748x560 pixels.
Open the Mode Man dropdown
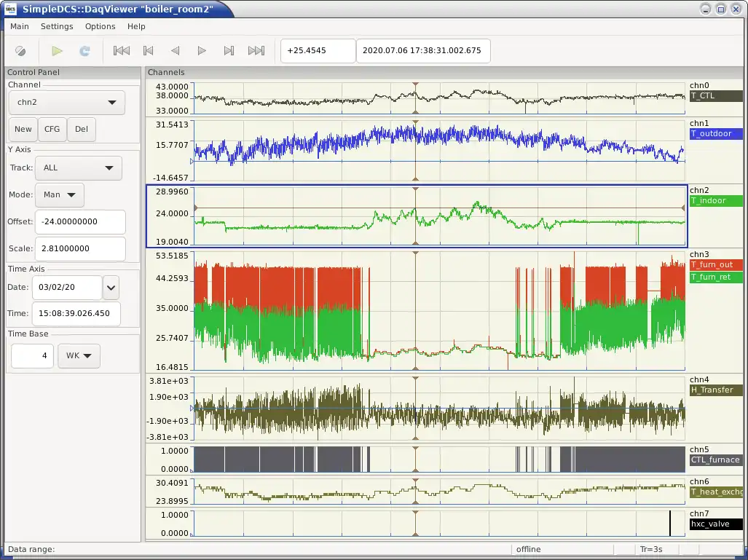pyautogui.click(x=59, y=194)
